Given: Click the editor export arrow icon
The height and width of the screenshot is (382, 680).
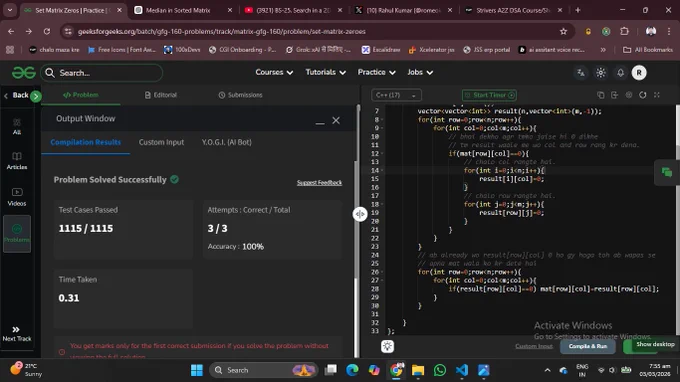Looking at the screenshot, I should click(615, 95).
